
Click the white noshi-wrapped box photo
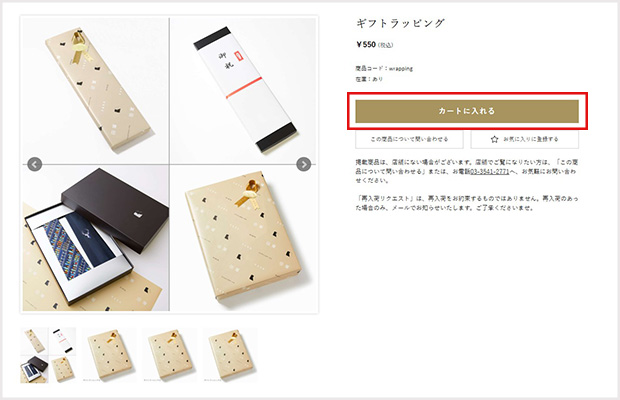point(243,90)
